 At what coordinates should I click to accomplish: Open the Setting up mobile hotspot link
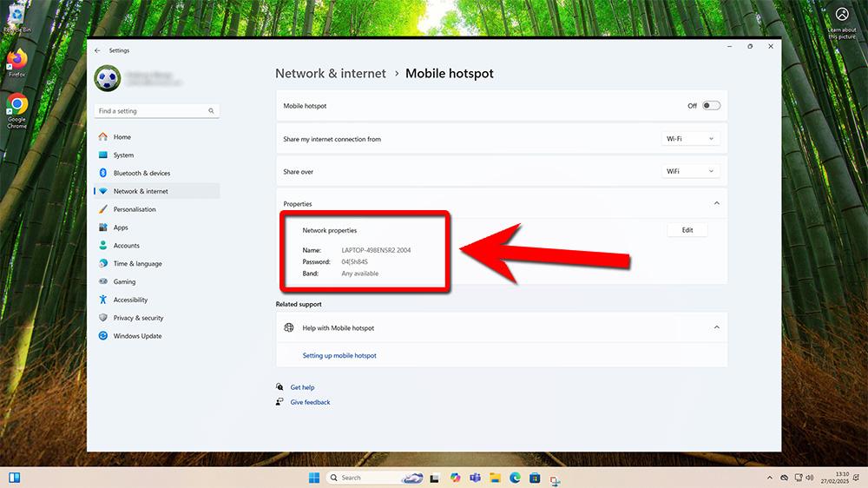(x=339, y=356)
